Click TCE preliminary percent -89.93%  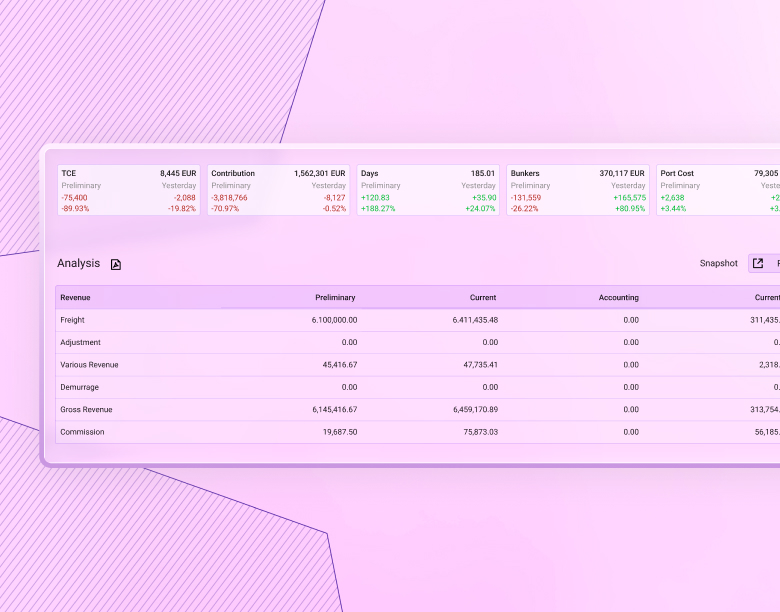tap(75, 208)
